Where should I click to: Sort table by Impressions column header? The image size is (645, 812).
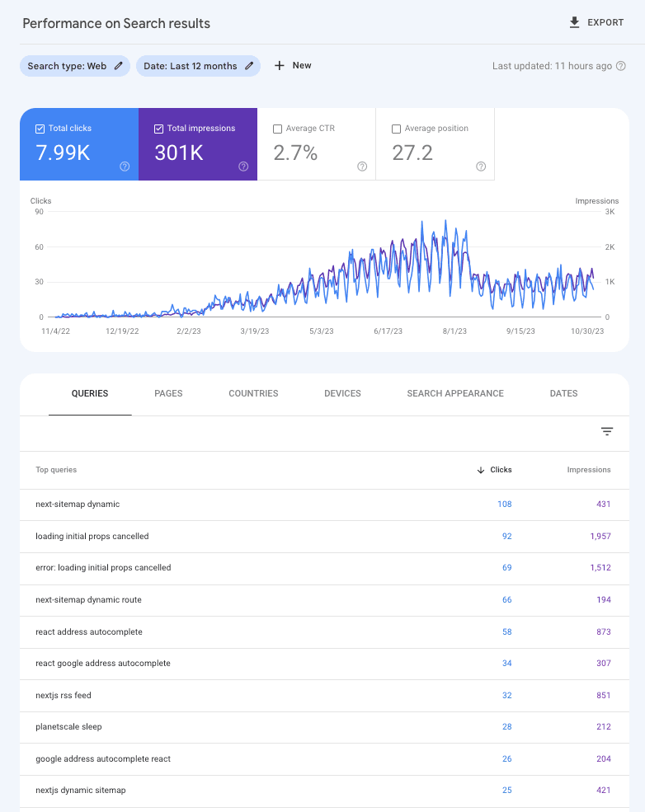tap(588, 470)
